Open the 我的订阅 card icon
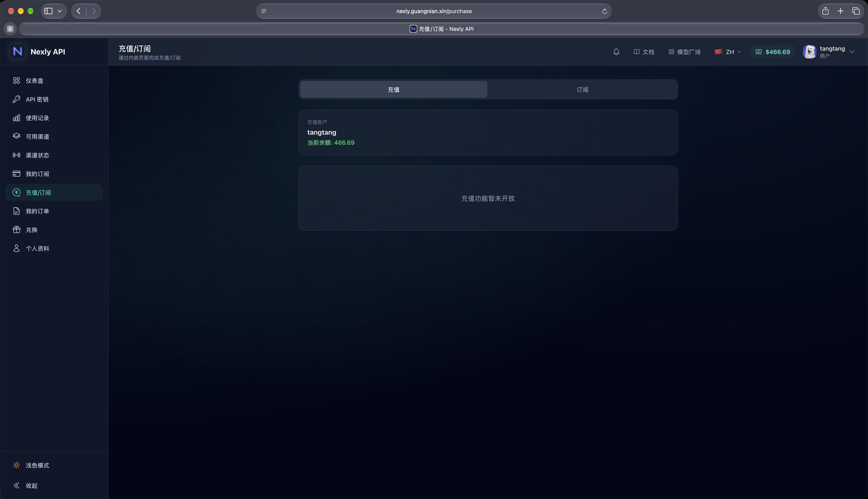This screenshot has width=868, height=499. [x=17, y=174]
